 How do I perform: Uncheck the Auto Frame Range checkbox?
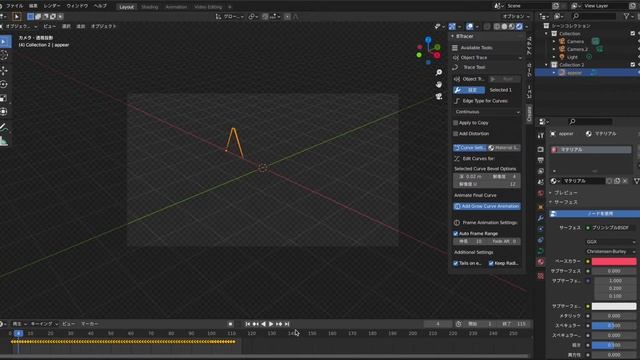point(456,233)
